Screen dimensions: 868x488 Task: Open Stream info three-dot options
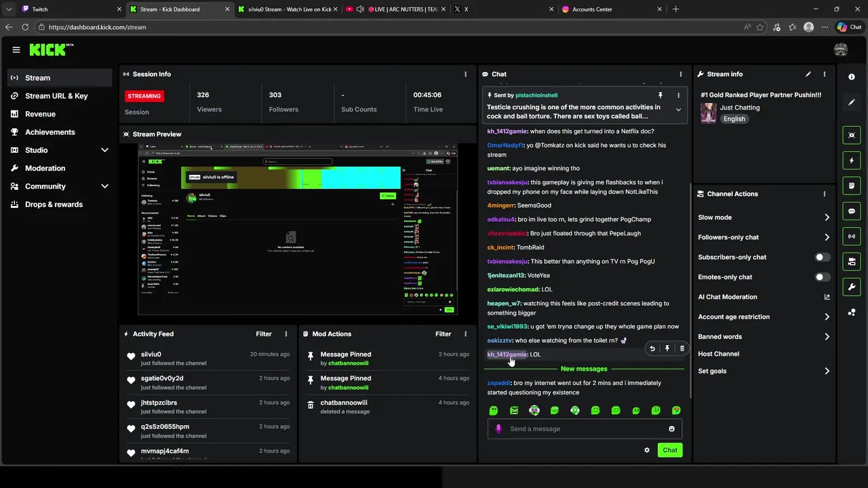click(825, 74)
